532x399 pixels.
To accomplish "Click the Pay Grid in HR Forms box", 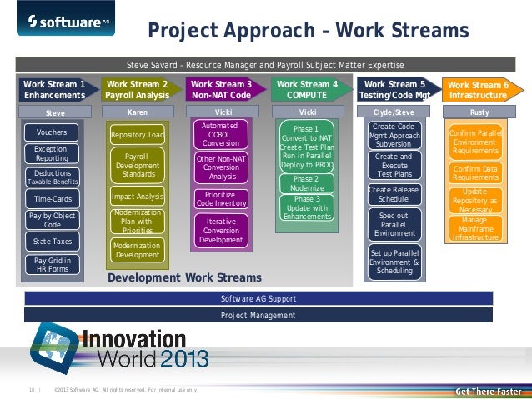I will pyautogui.click(x=53, y=265).
